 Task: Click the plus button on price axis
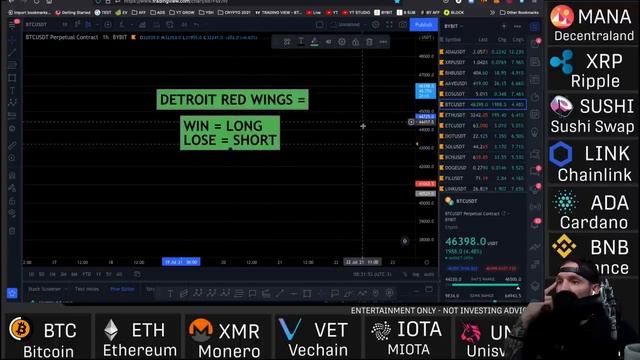tap(411, 122)
